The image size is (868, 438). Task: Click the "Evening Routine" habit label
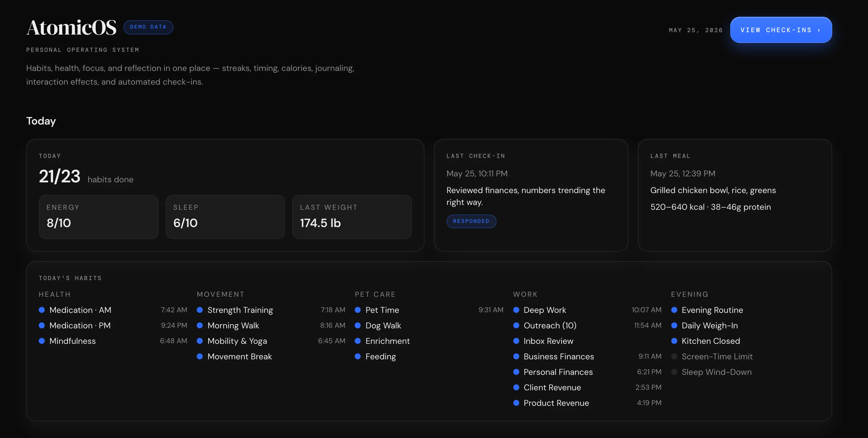[x=712, y=310]
